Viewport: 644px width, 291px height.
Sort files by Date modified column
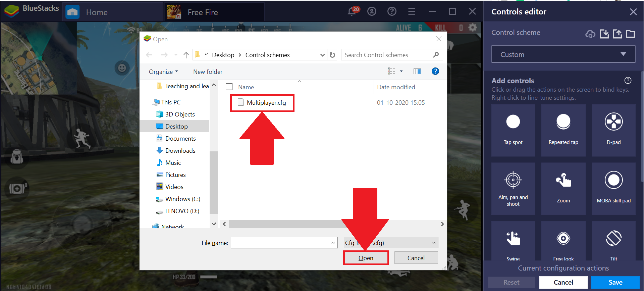pyautogui.click(x=396, y=87)
